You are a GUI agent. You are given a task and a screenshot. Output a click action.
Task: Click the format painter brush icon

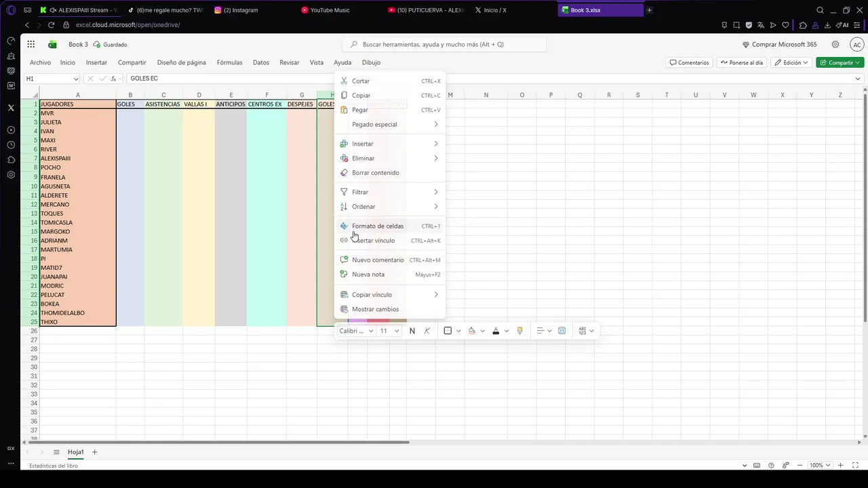(x=520, y=331)
